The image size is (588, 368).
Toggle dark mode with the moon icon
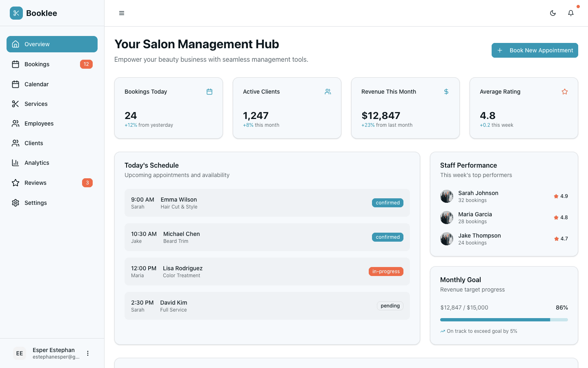tap(553, 13)
